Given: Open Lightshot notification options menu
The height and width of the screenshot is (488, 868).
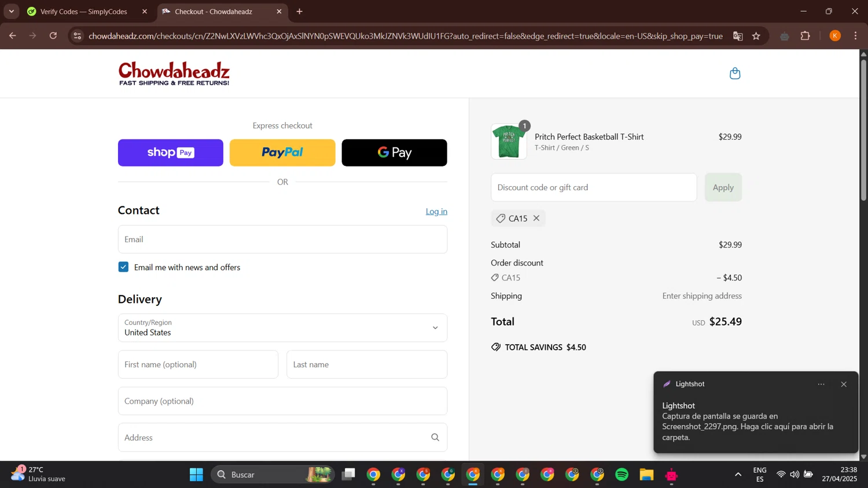Looking at the screenshot, I should pyautogui.click(x=821, y=384).
